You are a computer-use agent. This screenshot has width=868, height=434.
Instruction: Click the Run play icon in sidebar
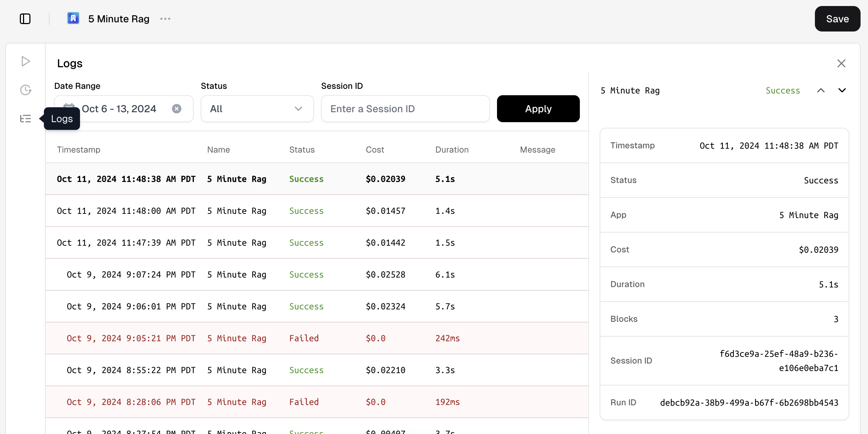[x=25, y=61]
